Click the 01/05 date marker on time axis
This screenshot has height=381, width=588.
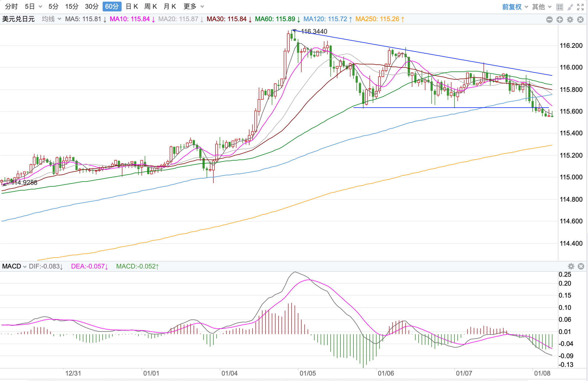307,373
